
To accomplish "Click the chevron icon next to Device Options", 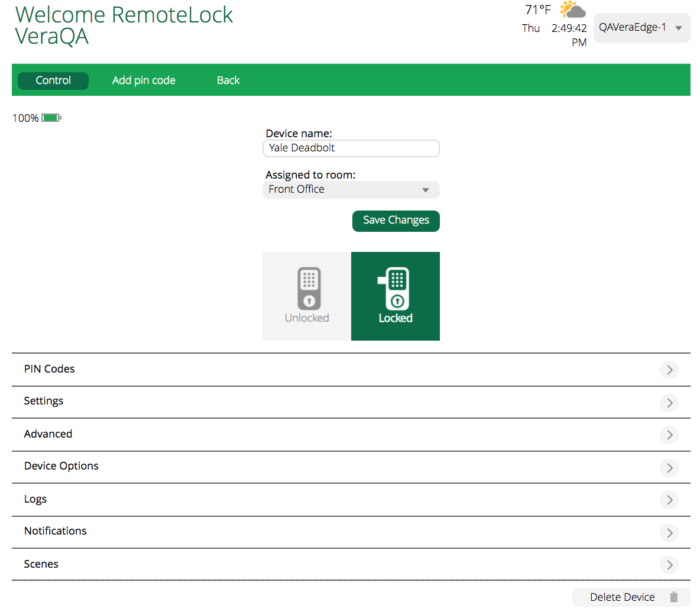I will click(x=669, y=468).
